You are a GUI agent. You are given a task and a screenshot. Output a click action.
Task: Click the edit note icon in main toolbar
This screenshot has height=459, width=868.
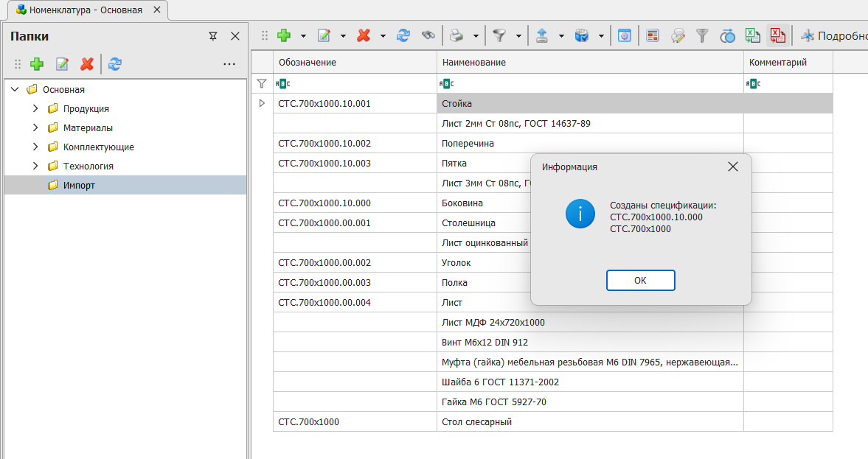(324, 35)
